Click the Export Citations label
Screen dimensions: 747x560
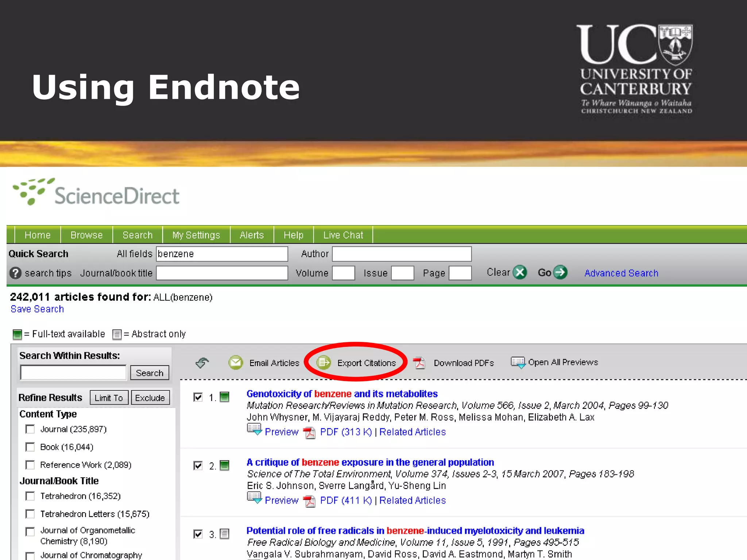point(367,363)
